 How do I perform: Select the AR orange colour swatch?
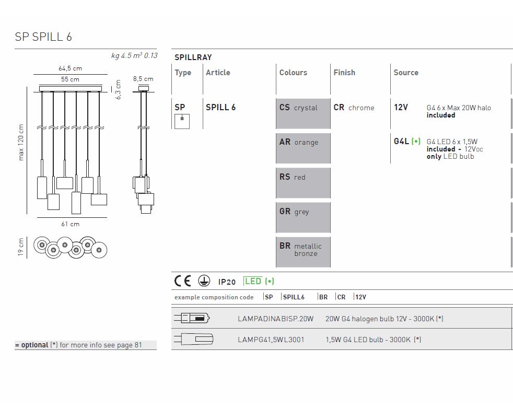(x=303, y=148)
